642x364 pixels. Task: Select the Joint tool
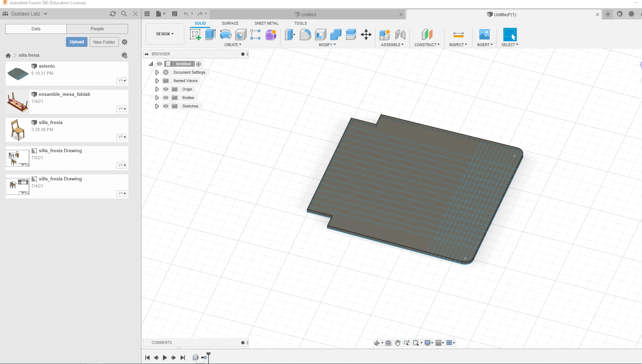[x=400, y=35]
